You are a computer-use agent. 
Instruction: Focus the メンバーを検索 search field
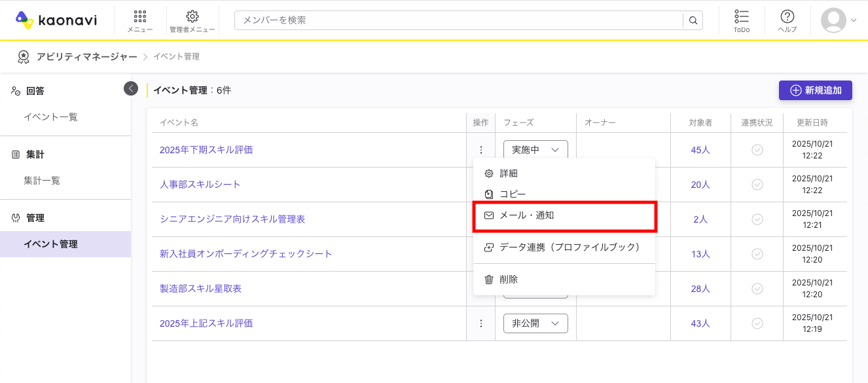click(x=458, y=20)
